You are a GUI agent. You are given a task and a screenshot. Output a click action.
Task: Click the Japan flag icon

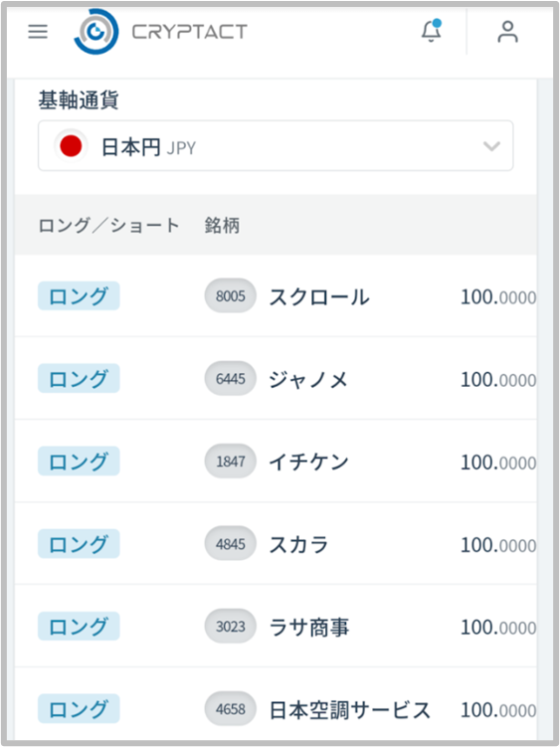pyautogui.click(x=71, y=146)
